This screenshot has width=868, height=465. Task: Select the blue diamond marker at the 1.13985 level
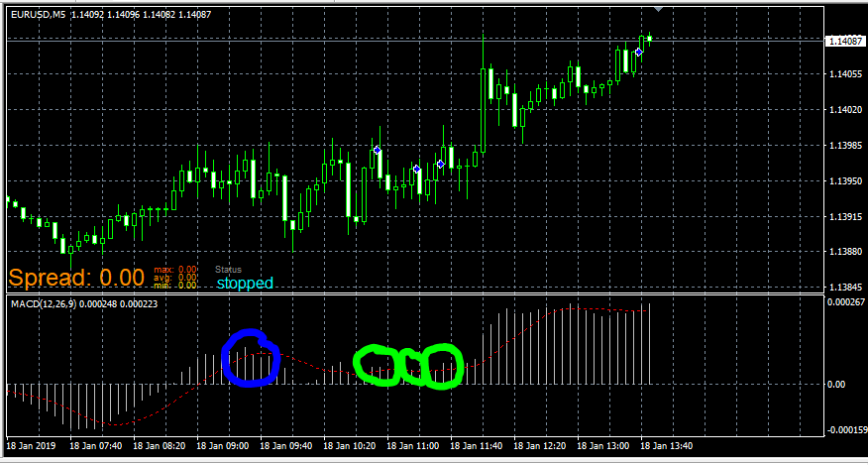pyautogui.click(x=377, y=150)
